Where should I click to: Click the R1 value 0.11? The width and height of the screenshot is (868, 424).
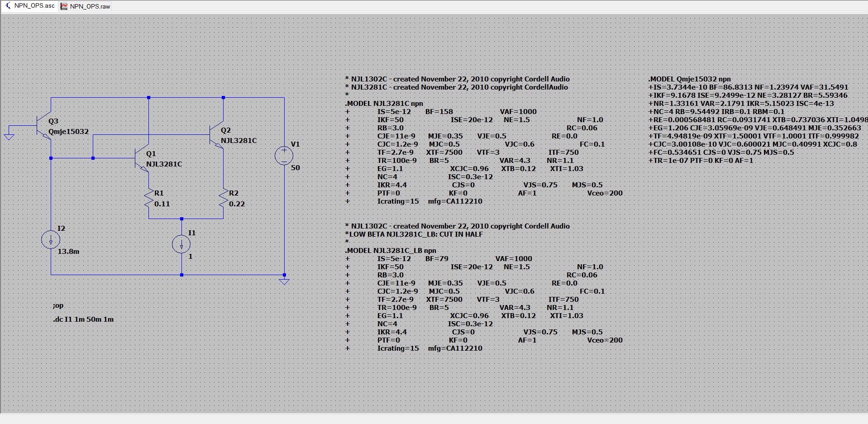[x=162, y=204]
